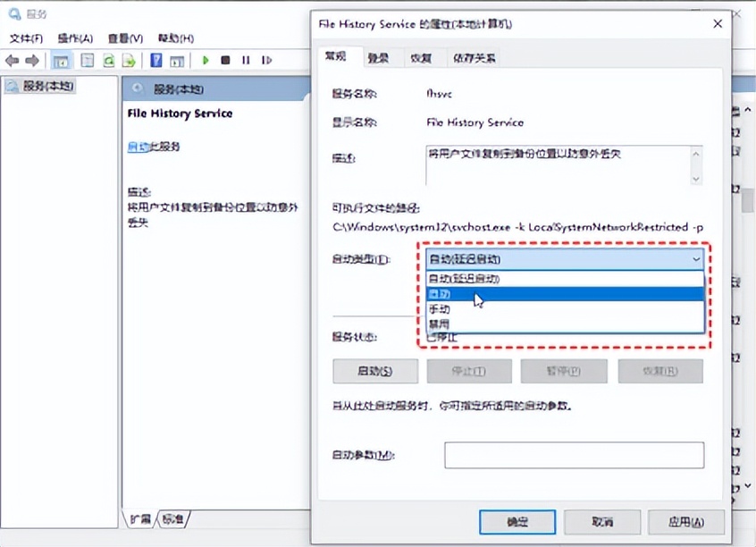This screenshot has width=756, height=547.
Task: Click the 启动参数 input field
Action: click(575, 455)
